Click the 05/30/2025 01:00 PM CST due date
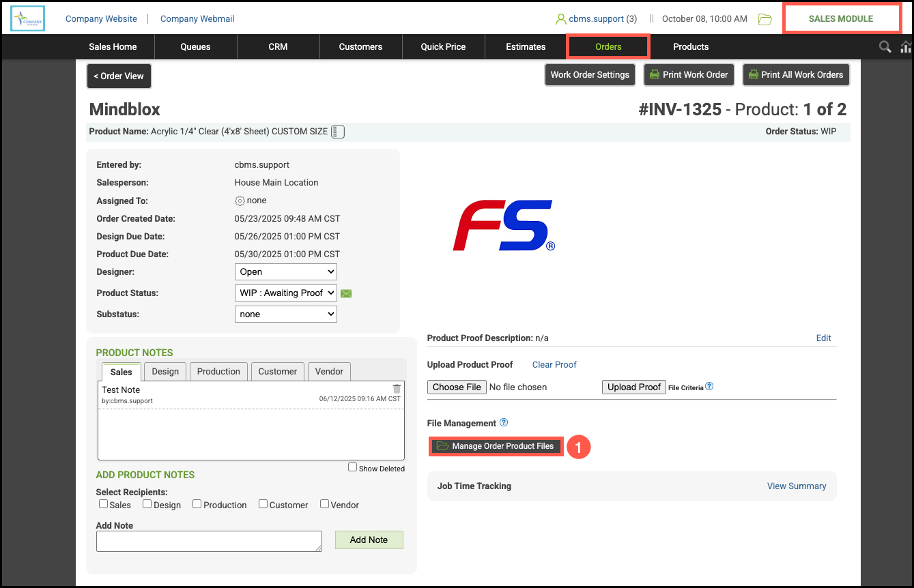The width and height of the screenshot is (914, 588). 287,254
